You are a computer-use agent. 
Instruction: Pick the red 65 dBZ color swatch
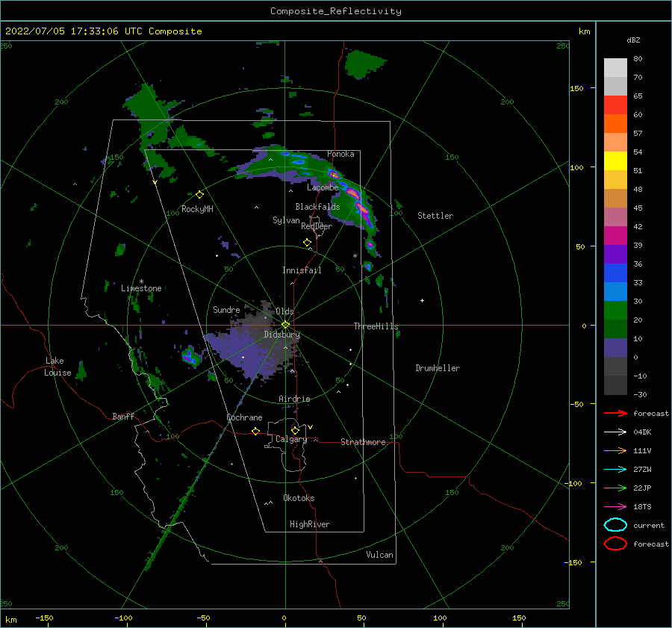[x=615, y=105]
